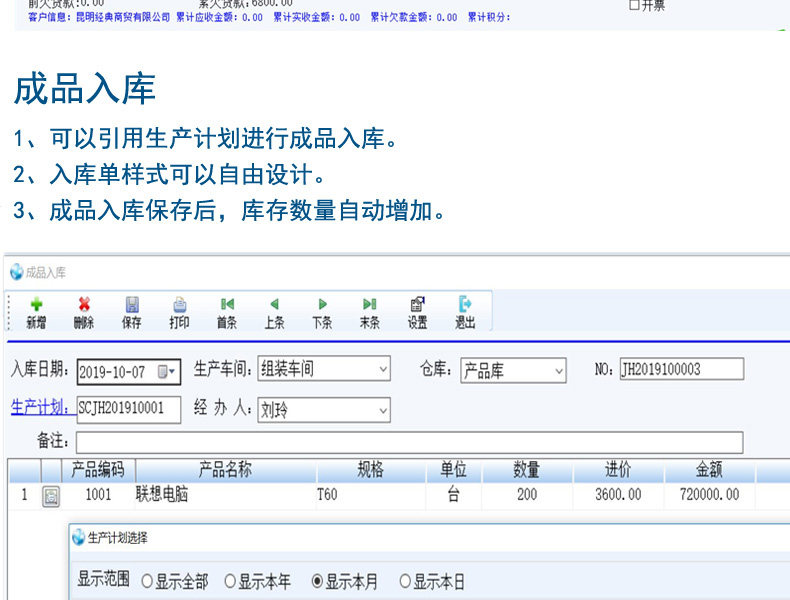The width and height of the screenshot is (790, 600).
Task: Click the 成品入库 window globe icon
Action: (x=17, y=272)
